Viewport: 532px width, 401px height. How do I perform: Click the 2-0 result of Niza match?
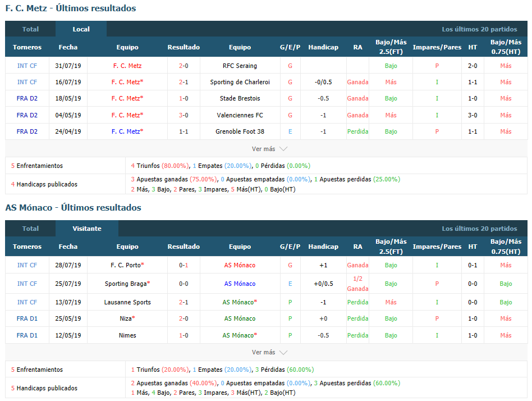pos(184,318)
